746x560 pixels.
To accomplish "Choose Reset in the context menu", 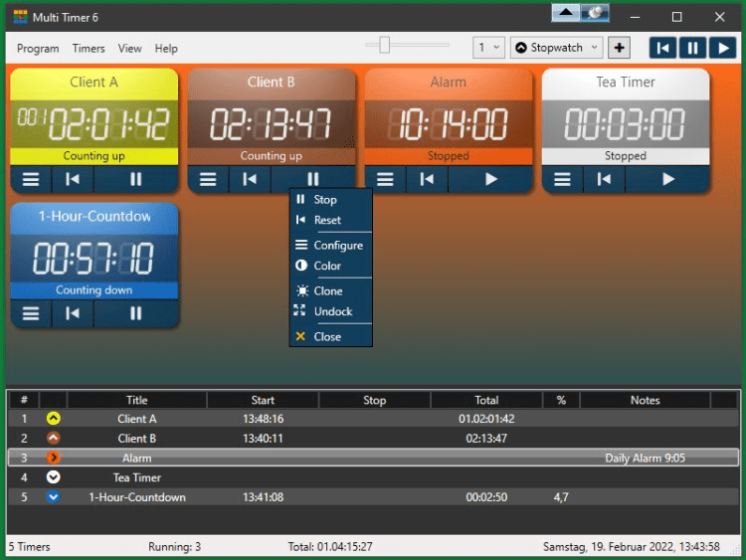I will tap(330, 220).
